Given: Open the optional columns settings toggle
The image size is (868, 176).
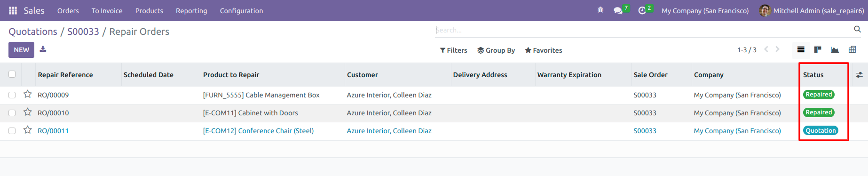Looking at the screenshot, I should (859, 75).
